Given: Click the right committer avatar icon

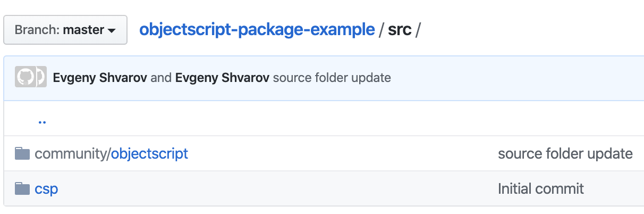Looking at the screenshot, I should click(39, 78).
